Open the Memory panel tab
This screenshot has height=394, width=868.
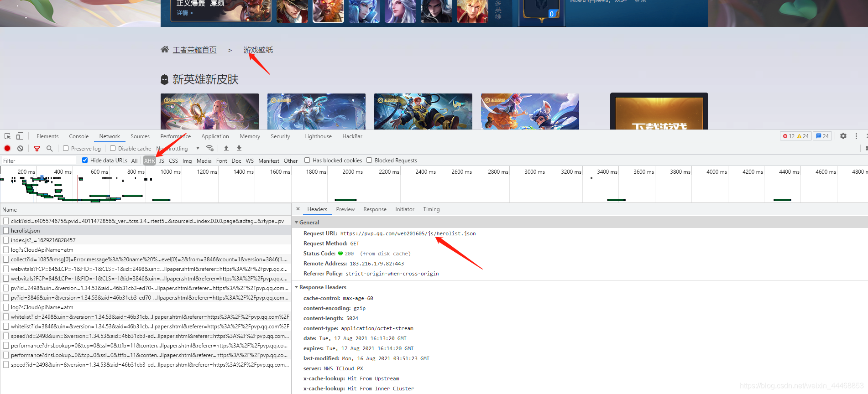(250, 136)
